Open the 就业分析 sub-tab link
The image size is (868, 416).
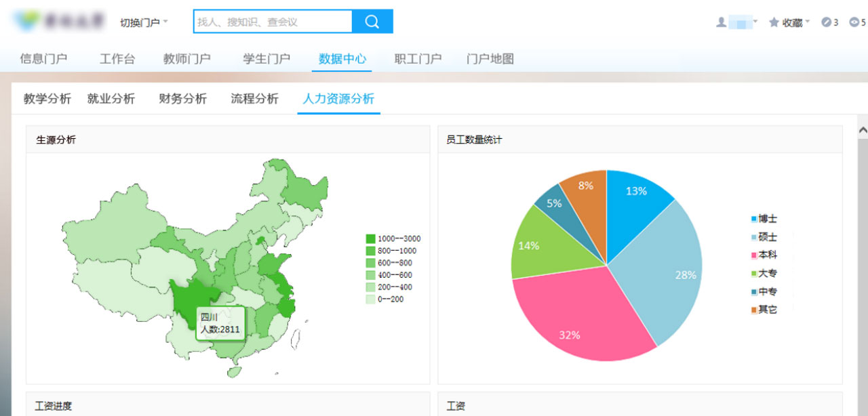[111, 99]
